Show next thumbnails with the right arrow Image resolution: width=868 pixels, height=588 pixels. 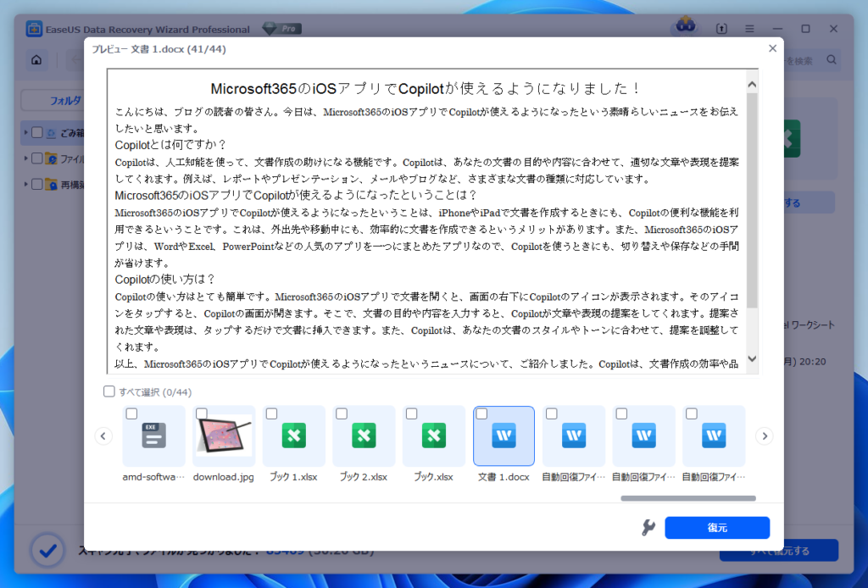pos(765,435)
